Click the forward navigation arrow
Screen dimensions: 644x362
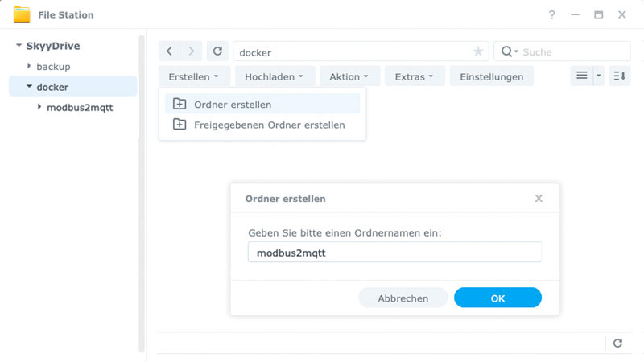tap(191, 51)
